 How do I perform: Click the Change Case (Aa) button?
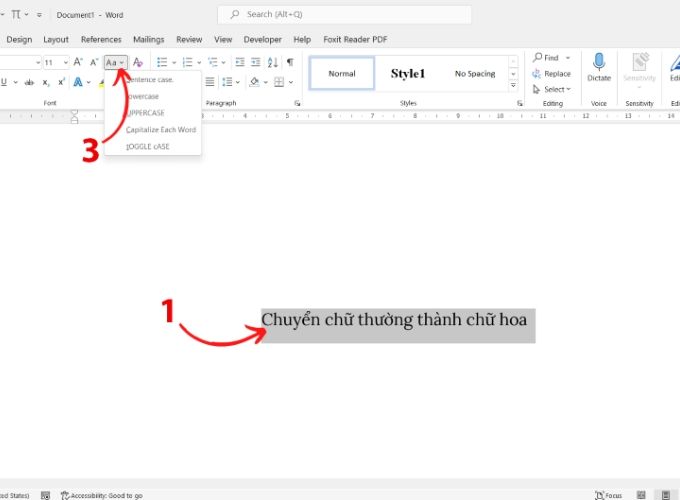tap(115, 62)
